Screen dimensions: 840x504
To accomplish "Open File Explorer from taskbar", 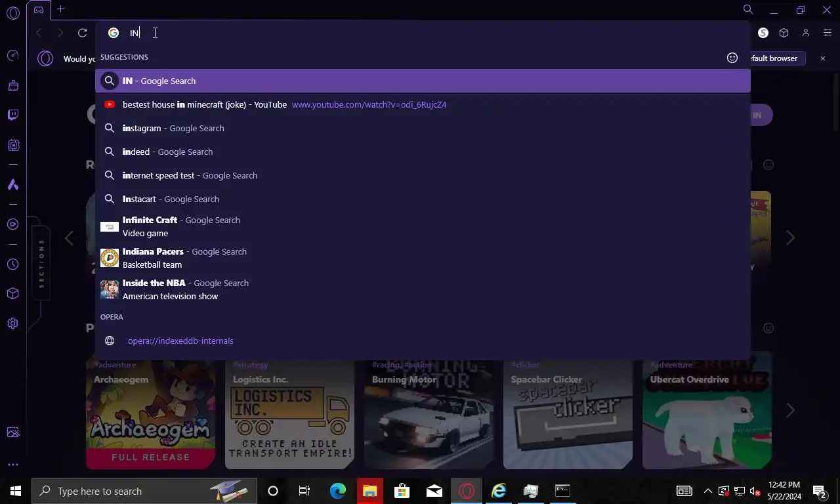I will (x=370, y=491).
